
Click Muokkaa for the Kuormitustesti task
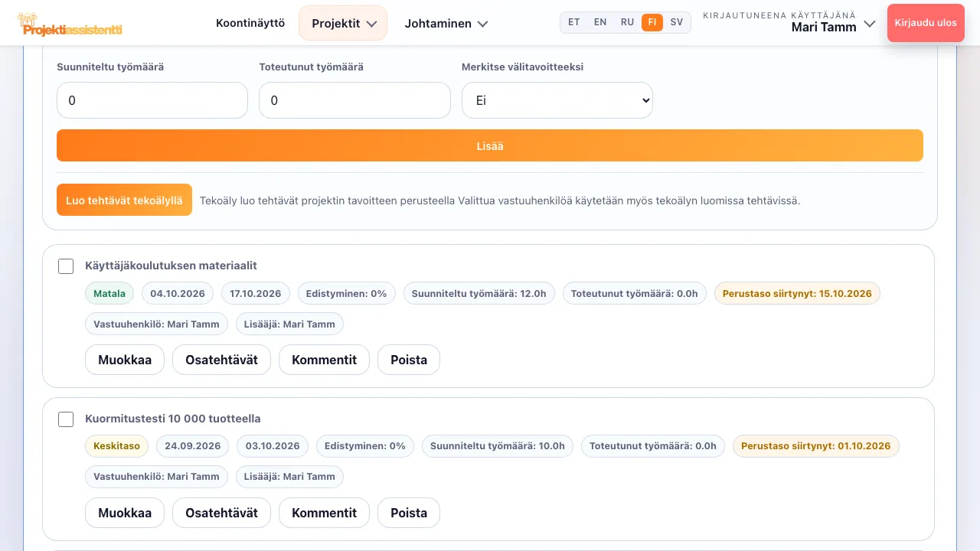tap(125, 513)
